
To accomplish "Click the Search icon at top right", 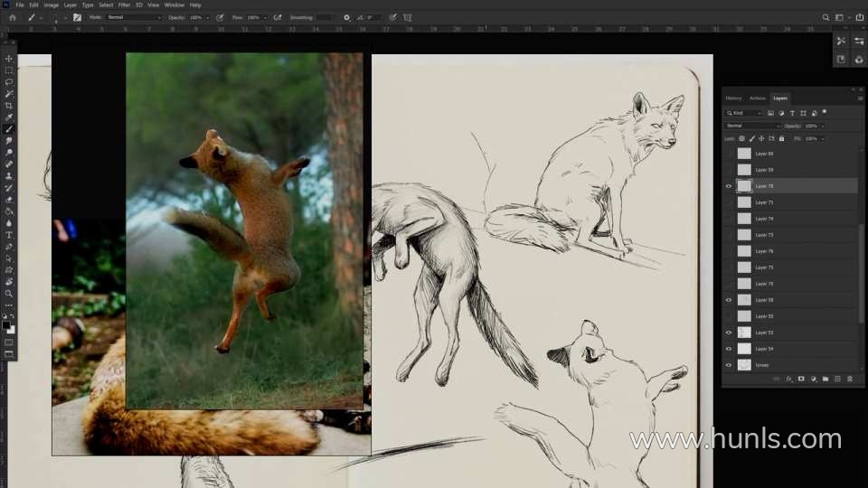I will point(826,17).
